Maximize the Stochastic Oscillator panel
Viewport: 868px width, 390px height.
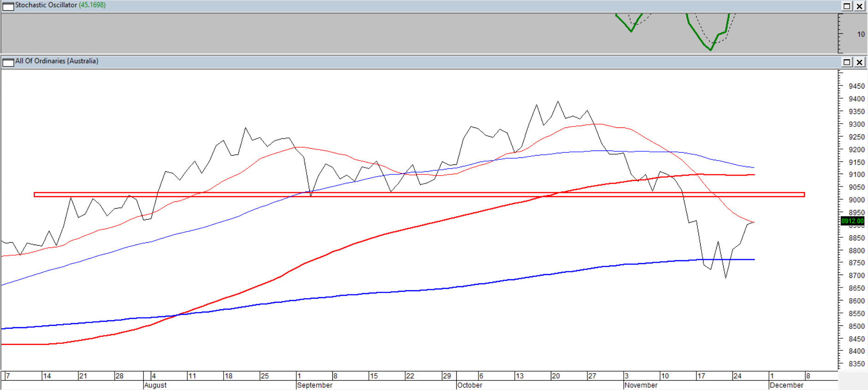tap(847, 6)
